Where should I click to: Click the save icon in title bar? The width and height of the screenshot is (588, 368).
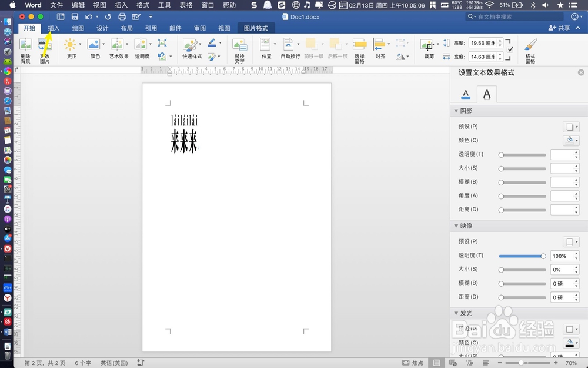[x=75, y=16]
